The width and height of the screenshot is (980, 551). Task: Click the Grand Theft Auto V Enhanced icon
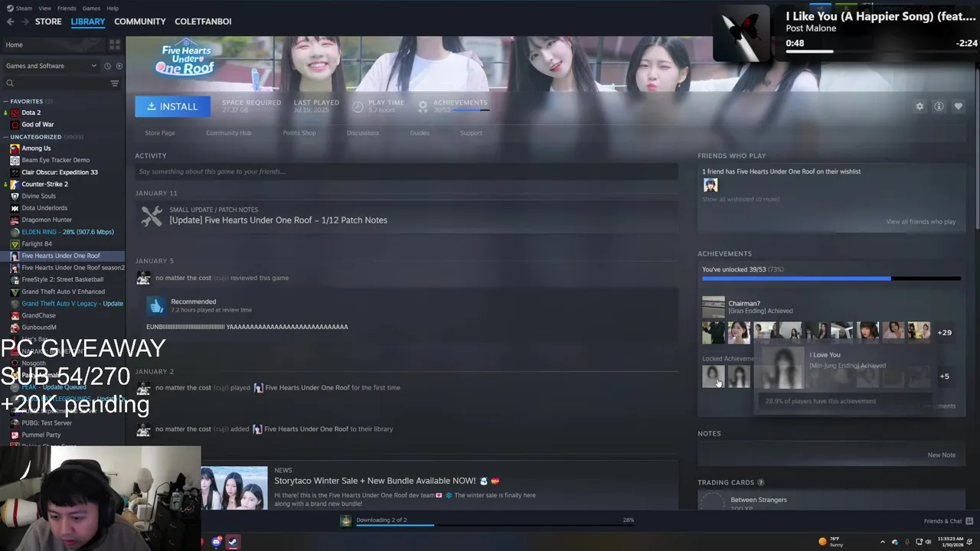[x=15, y=292]
